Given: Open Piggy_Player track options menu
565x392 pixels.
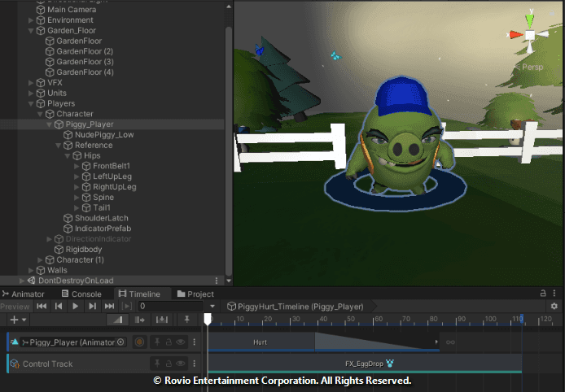Looking at the screenshot, I should click(x=195, y=342).
